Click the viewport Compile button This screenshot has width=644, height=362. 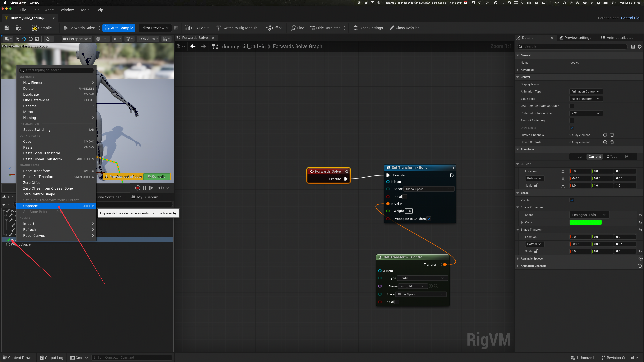(x=157, y=177)
